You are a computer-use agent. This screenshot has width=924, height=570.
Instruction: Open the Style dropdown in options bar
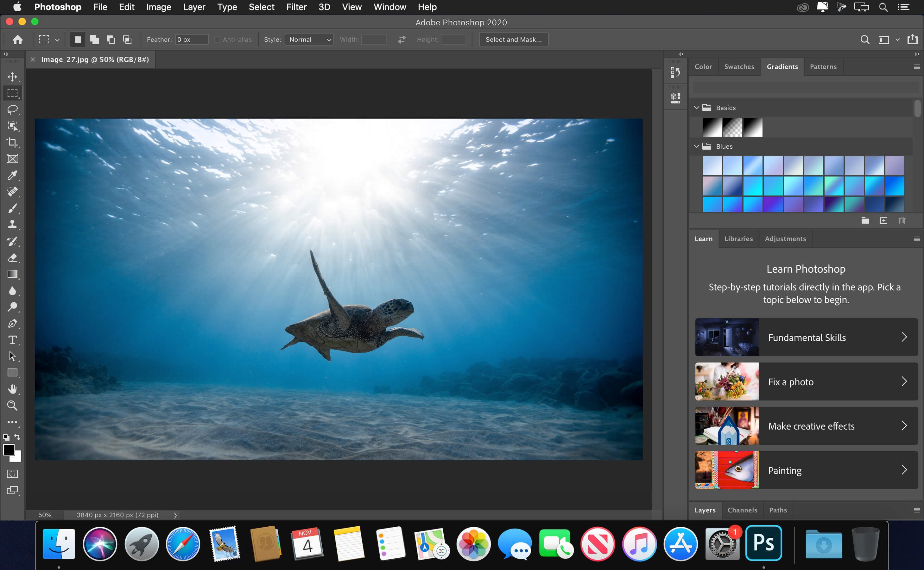tap(308, 40)
